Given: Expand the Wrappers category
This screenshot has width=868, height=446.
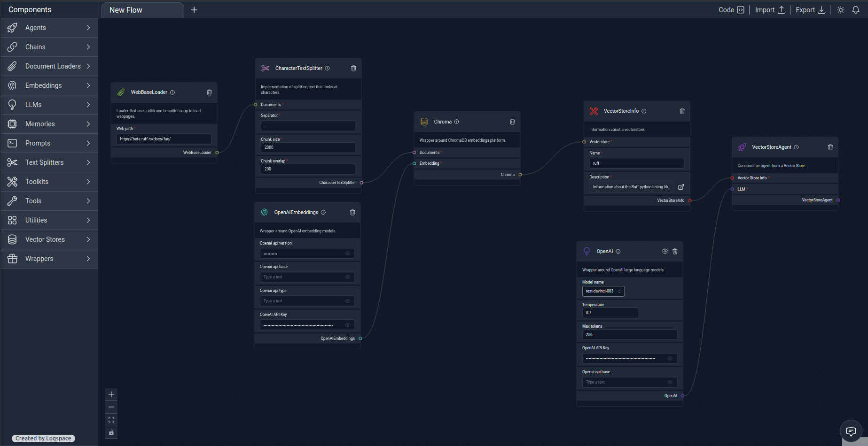Looking at the screenshot, I should [49, 259].
